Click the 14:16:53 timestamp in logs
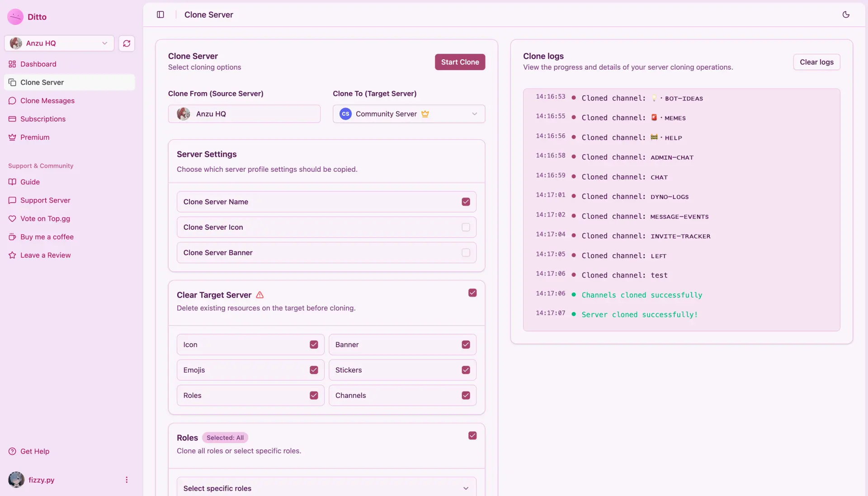Screen dimensions: 868x496 point(550,97)
